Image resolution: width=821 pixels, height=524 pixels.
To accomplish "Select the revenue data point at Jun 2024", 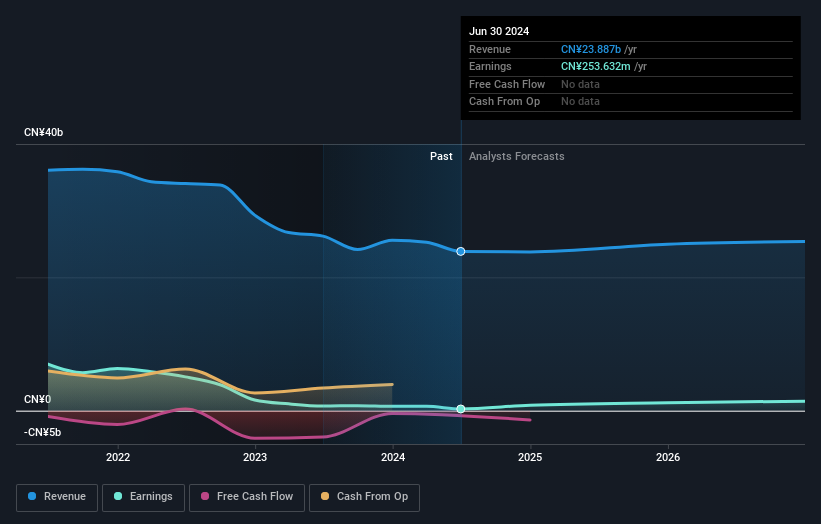I will click(x=461, y=252).
